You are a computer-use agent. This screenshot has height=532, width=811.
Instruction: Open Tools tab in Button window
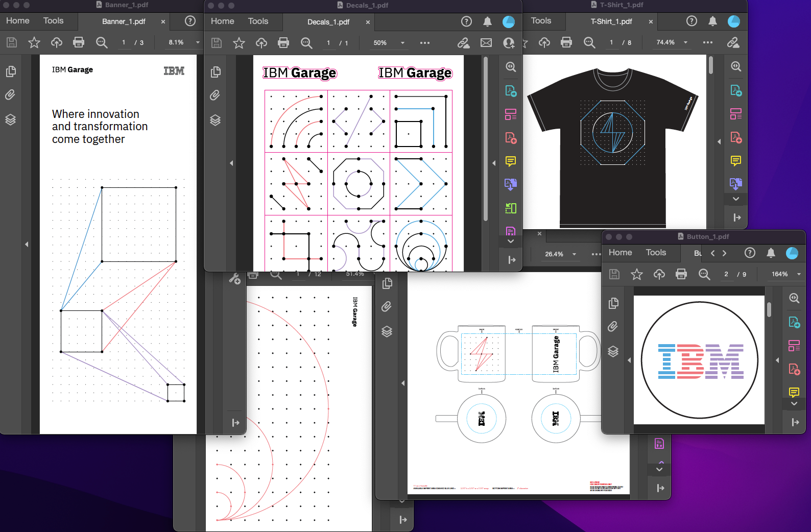click(x=656, y=253)
